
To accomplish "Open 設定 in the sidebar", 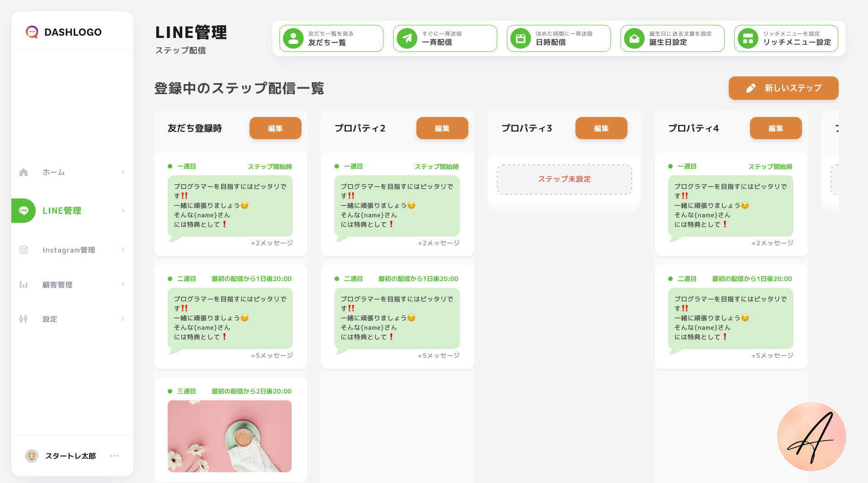I will coord(72,319).
